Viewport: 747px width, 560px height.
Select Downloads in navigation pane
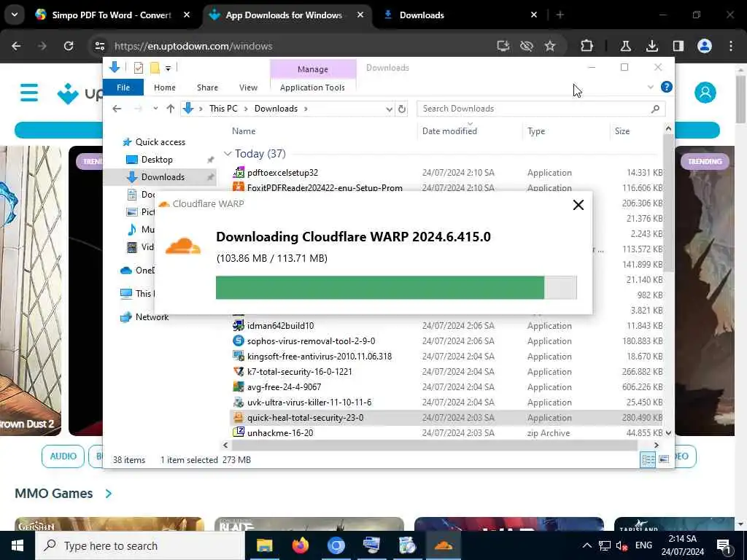(163, 177)
